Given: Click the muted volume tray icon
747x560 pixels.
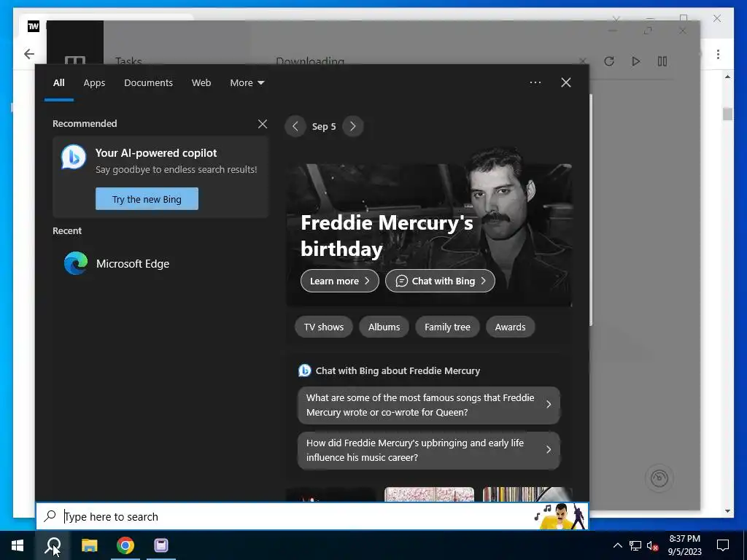Looking at the screenshot, I should [653, 545].
